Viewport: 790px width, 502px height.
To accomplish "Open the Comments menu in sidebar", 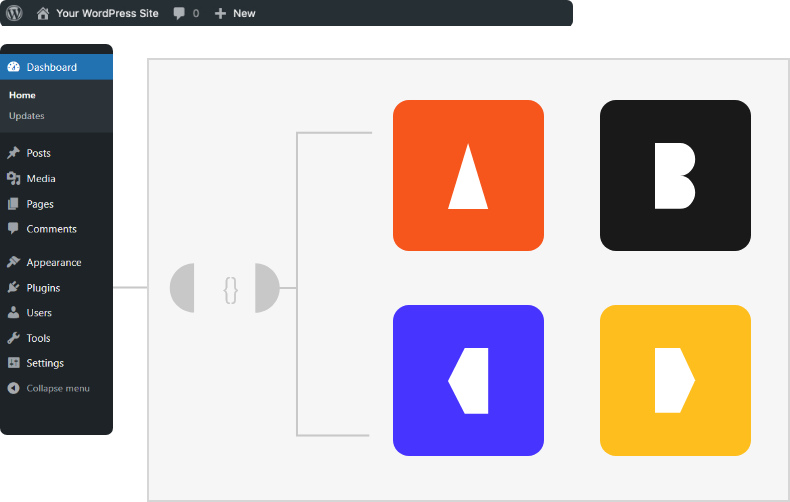I will (x=51, y=229).
